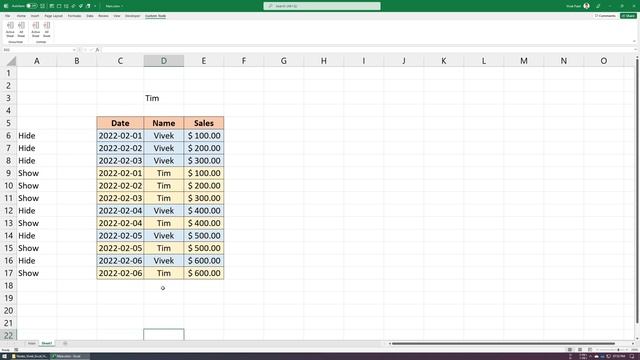Add a new sheet with plus button
The height and width of the screenshot is (360, 640).
click(x=65, y=343)
